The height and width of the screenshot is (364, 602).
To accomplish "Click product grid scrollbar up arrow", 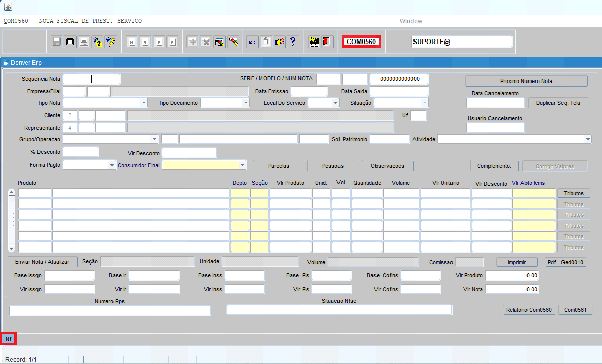I will click(x=12, y=192).
